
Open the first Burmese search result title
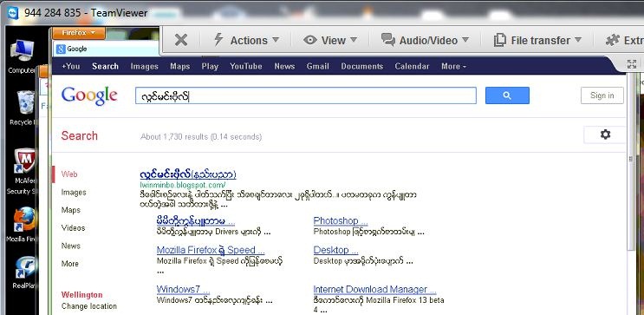click(188, 174)
